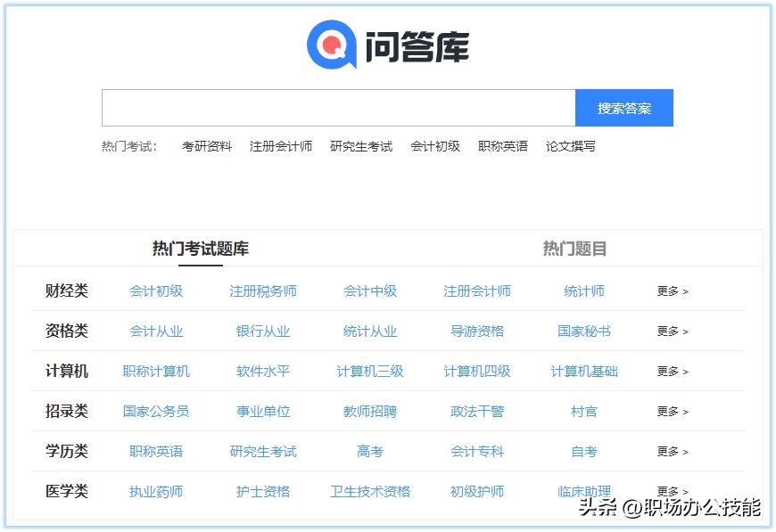Open the 注册会计师 link in hot exams
Image resolution: width=776 pixels, height=532 pixels.
tap(281, 146)
